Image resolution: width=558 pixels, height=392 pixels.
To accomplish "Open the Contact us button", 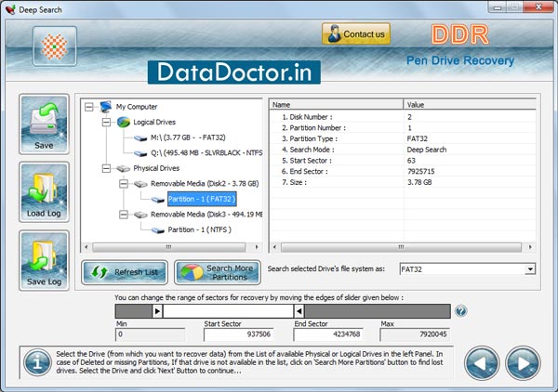I will click(x=356, y=34).
